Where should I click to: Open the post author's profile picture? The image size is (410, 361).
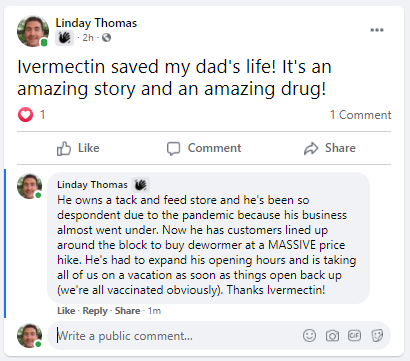[33, 31]
